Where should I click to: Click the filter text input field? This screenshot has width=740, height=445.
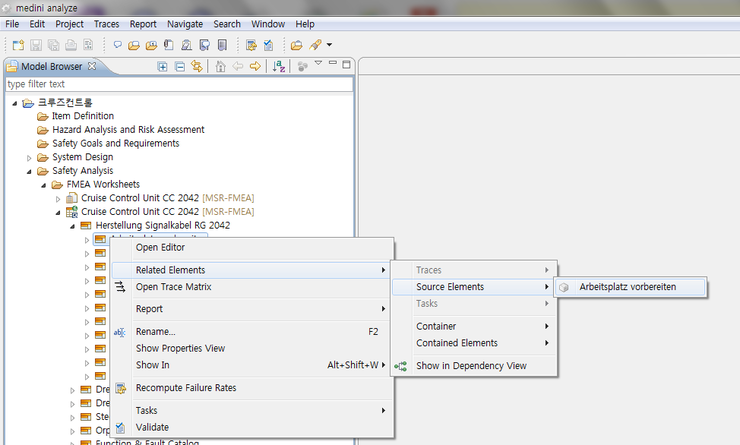coord(178,85)
